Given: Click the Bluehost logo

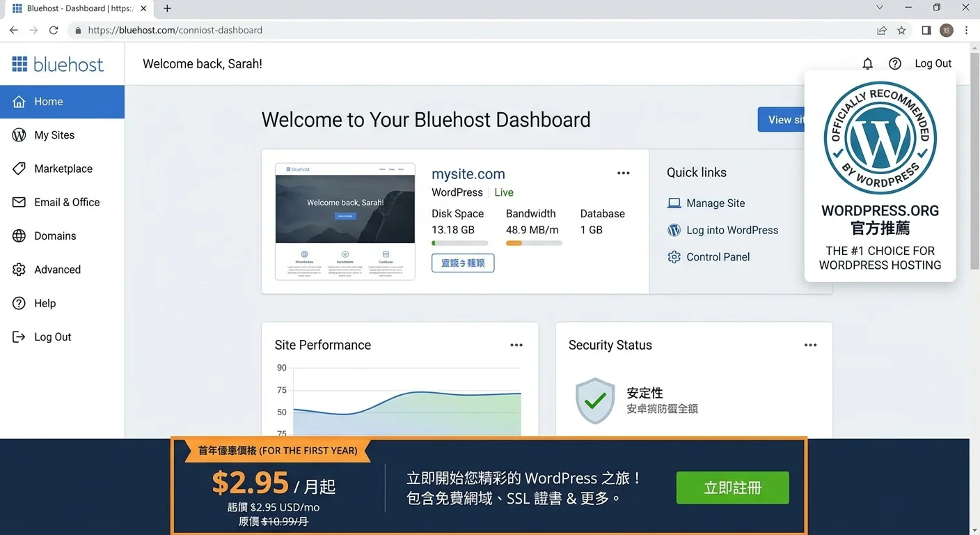Looking at the screenshot, I should pos(58,63).
